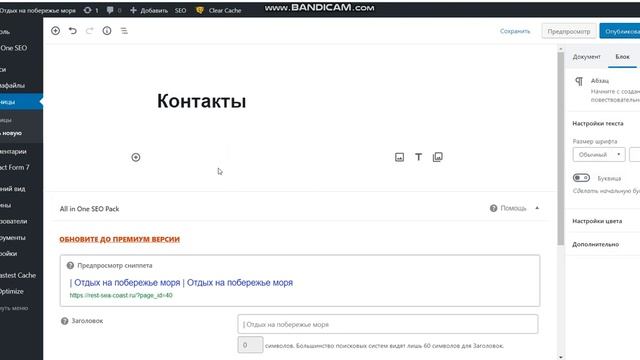The height and width of the screenshot is (360, 640).
Task: Click the character count box showing 0
Action: coord(250,345)
